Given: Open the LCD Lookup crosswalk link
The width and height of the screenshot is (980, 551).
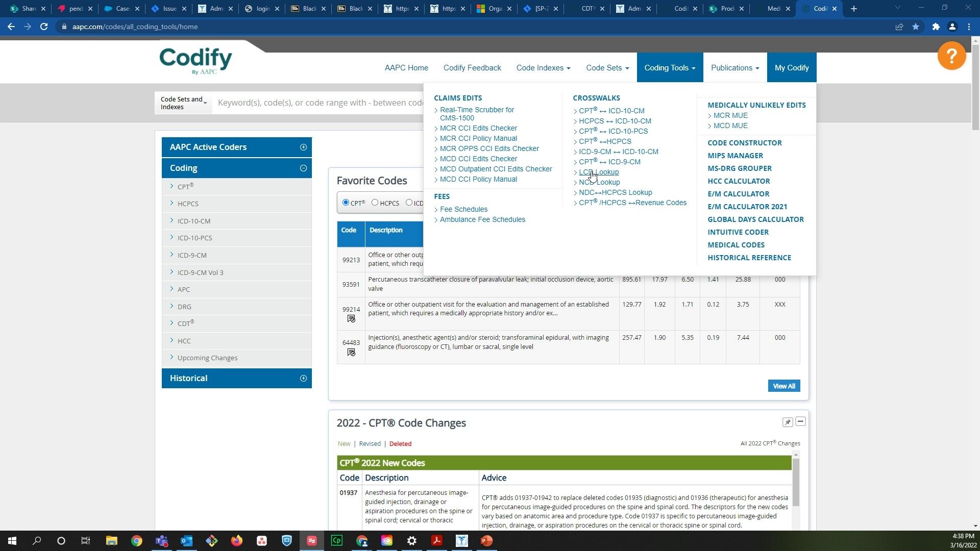Looking at the screenshot, I should [598, 172].
